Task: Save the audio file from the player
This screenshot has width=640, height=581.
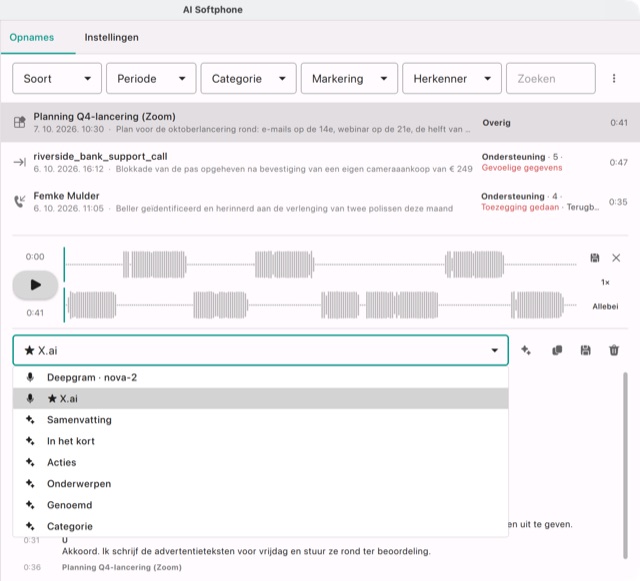Action: tap(595, 258)
